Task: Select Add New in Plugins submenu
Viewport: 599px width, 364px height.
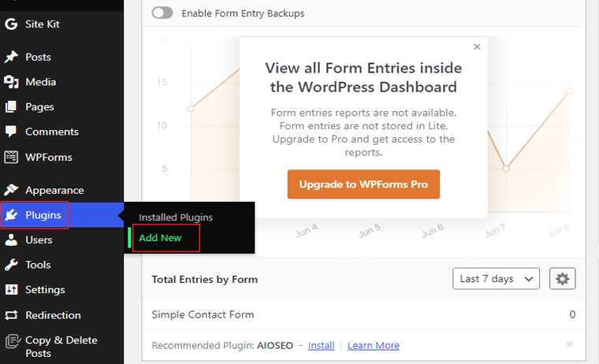Action: click(x=160, y=238)
